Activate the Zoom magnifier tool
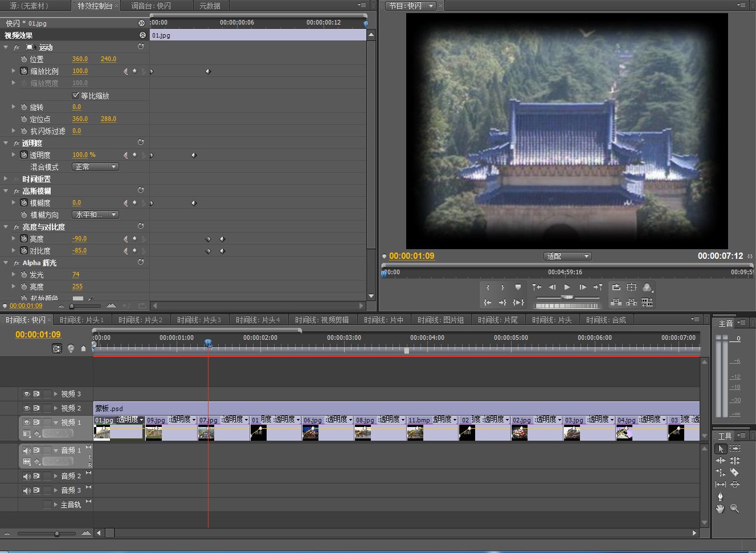This screenshot has width=756, height=553. pyautogui.click(x=735, y=509)
